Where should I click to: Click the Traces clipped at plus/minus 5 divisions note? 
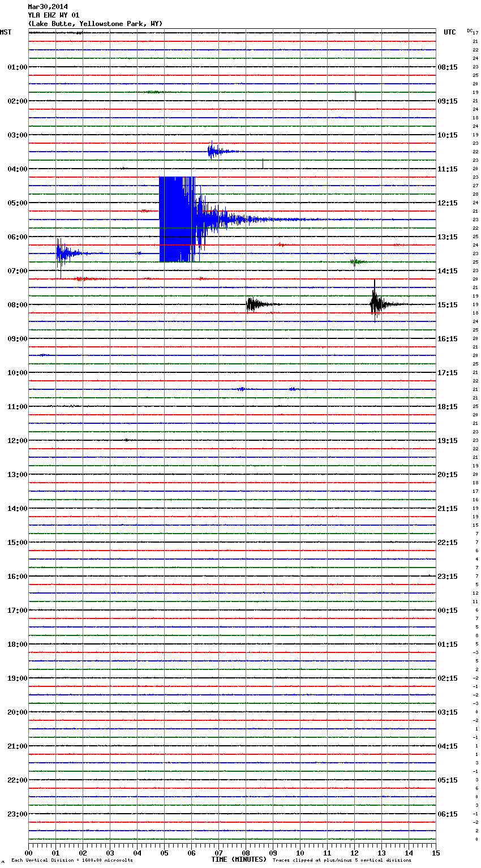(342, 861)
